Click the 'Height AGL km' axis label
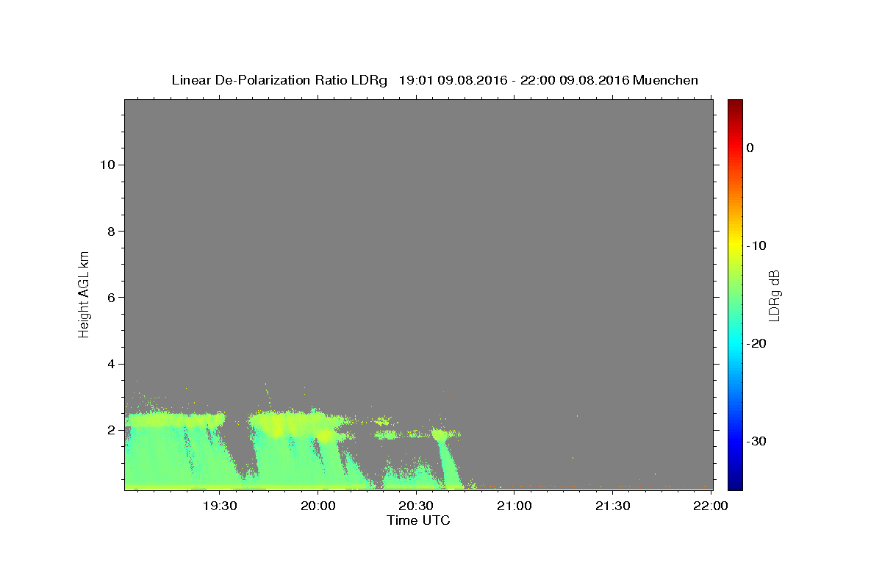Viewport: 882px width, 588px height. coord(84,293)
